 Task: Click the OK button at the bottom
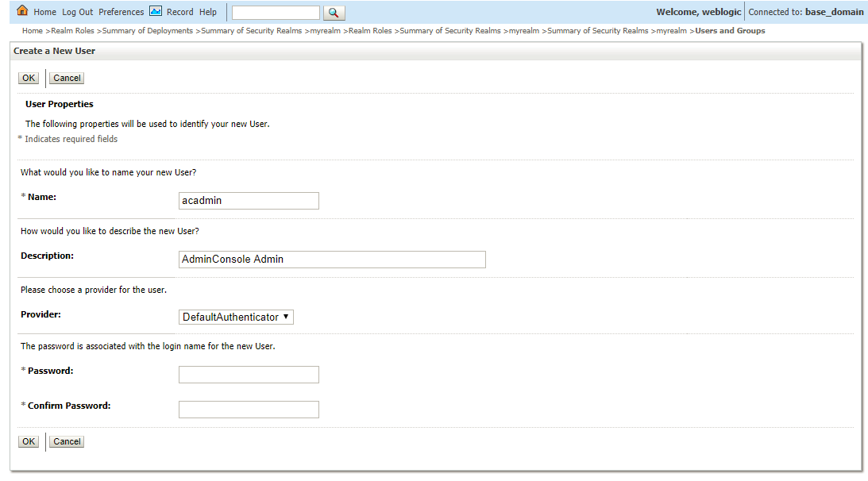click(28, 441)
